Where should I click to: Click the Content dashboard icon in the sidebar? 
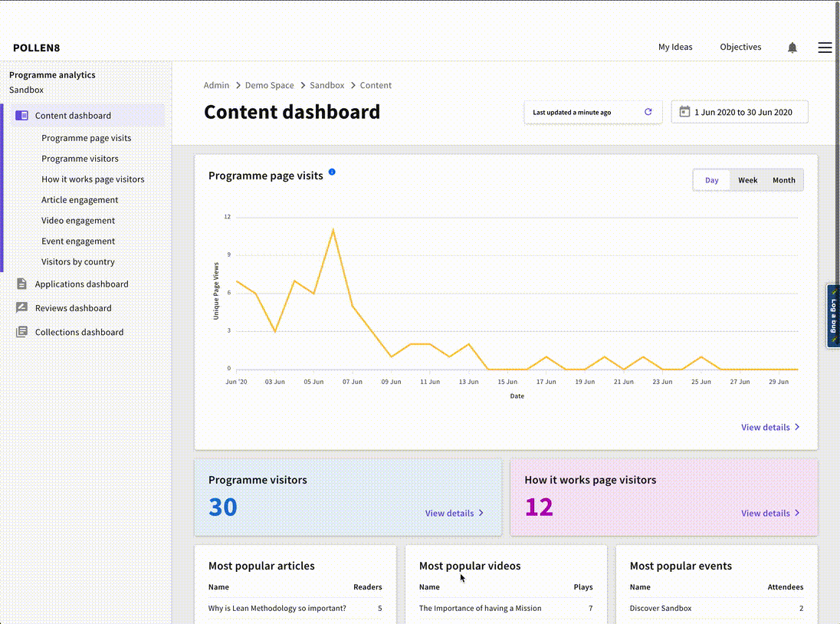(x=21, y=114)
